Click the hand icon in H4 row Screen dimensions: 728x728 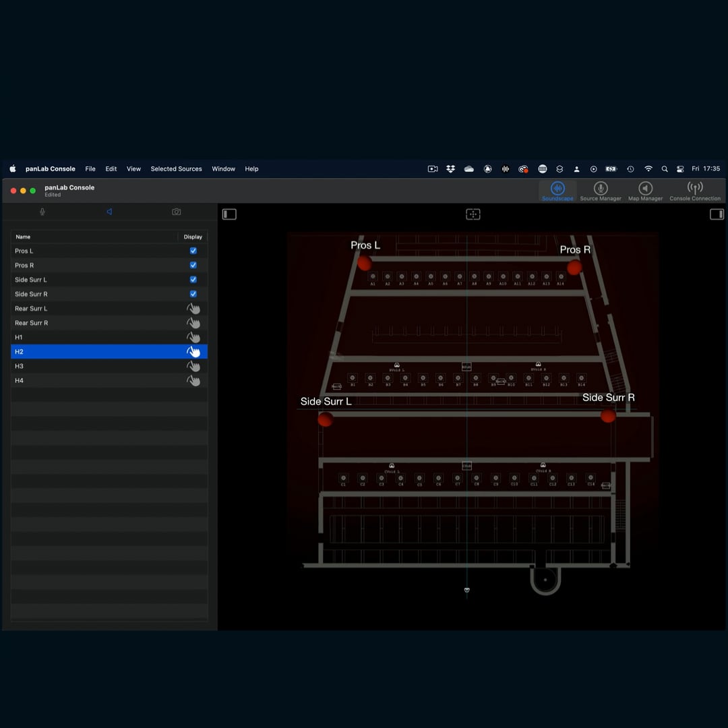point(193,381)
